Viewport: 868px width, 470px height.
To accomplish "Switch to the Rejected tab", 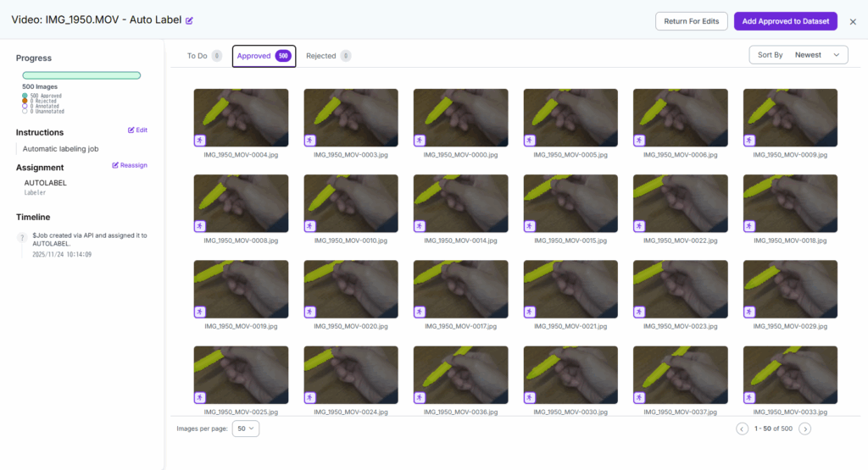I will (x=327, y=56).
